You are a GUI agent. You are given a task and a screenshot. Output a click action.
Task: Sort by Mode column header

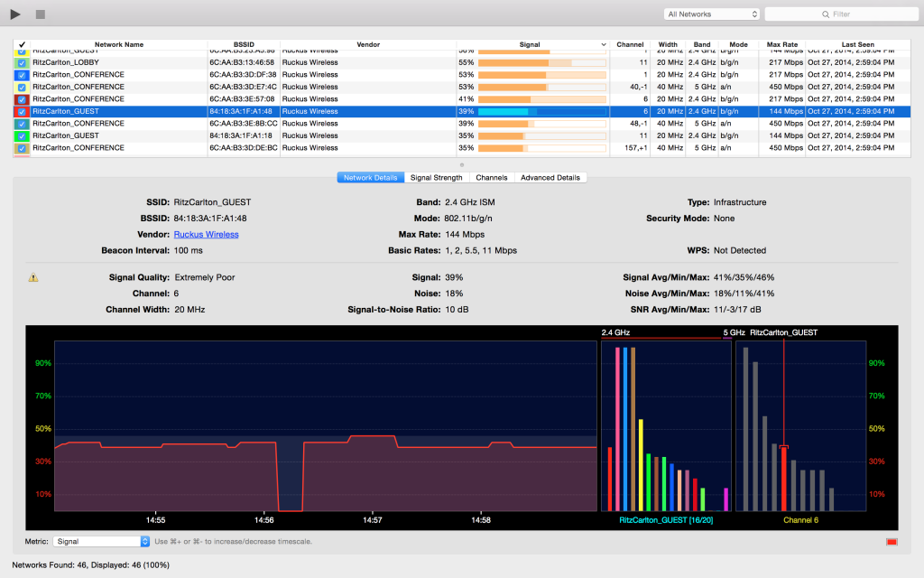738,45
